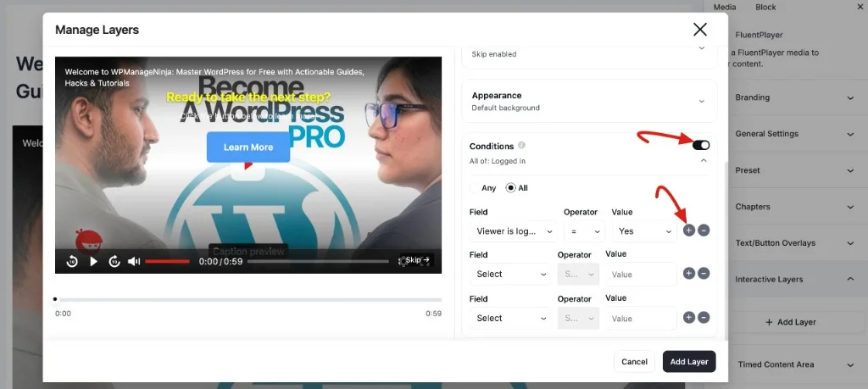868x389 pixels.
Task: Open the 'Yes' value dropdown
Action: 644,231
